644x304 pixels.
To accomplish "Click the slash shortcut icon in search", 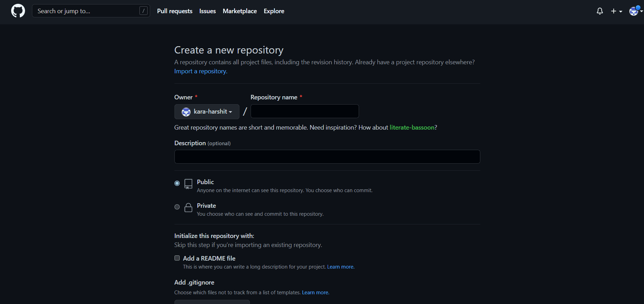I will point(143,11).
